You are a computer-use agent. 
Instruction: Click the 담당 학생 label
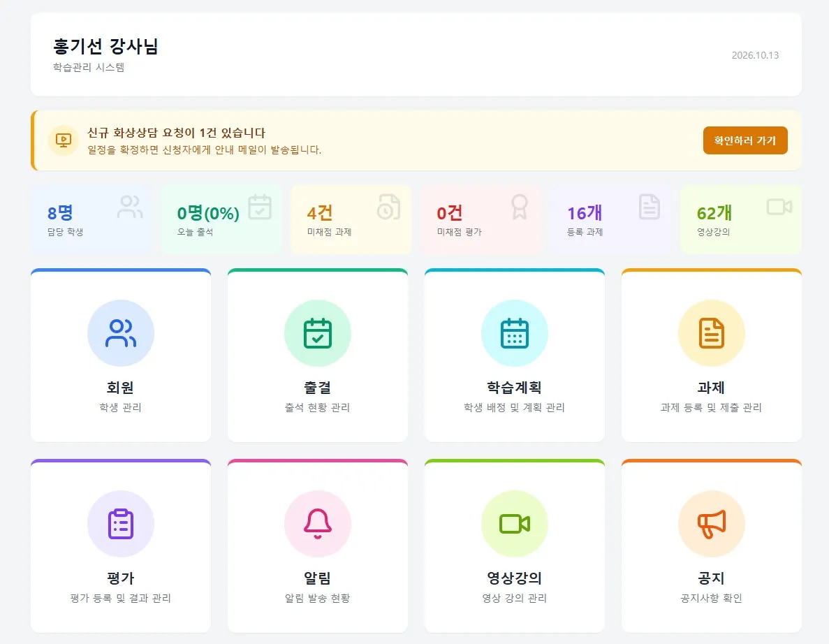click(66, 232)
